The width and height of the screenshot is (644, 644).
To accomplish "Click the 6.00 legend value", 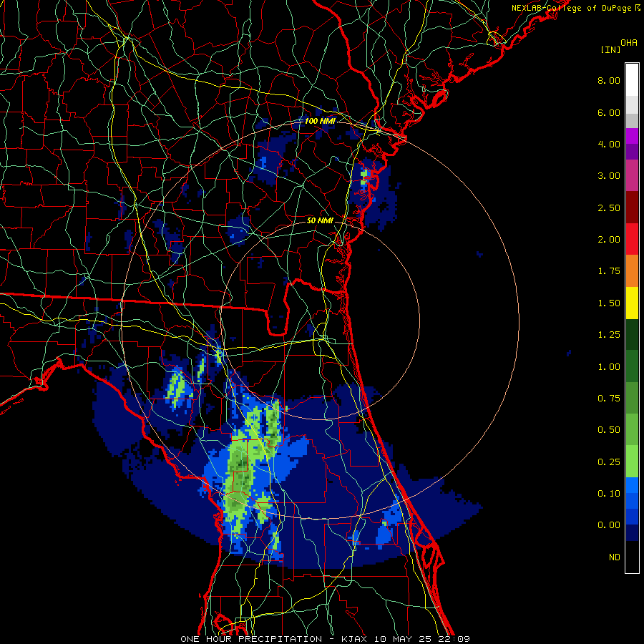I will click(609, 112).
